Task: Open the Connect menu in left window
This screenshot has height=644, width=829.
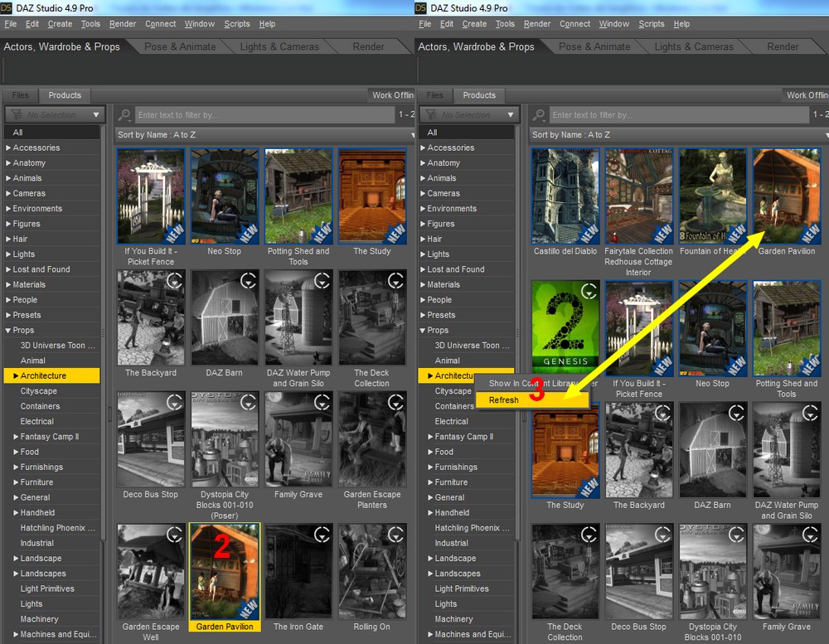Action: click(160, 24)
